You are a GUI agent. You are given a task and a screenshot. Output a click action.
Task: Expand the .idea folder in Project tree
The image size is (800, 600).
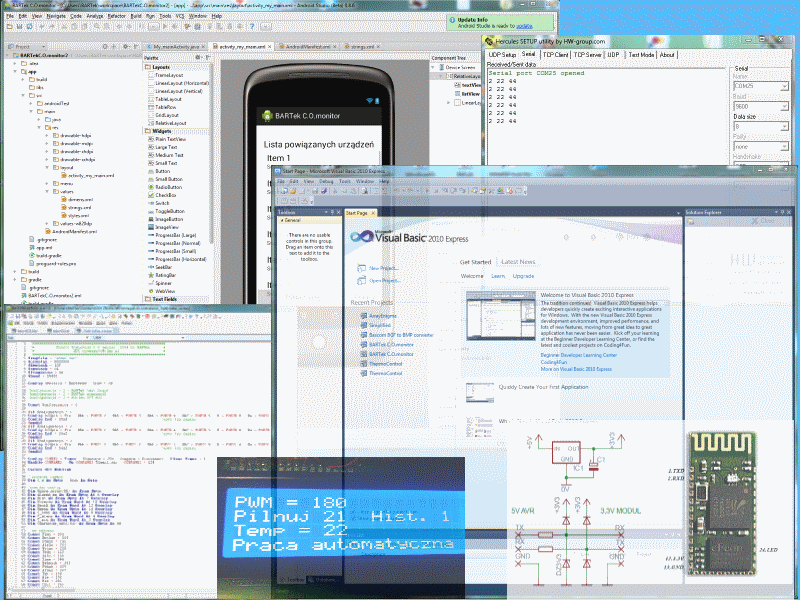click(15, 63)
